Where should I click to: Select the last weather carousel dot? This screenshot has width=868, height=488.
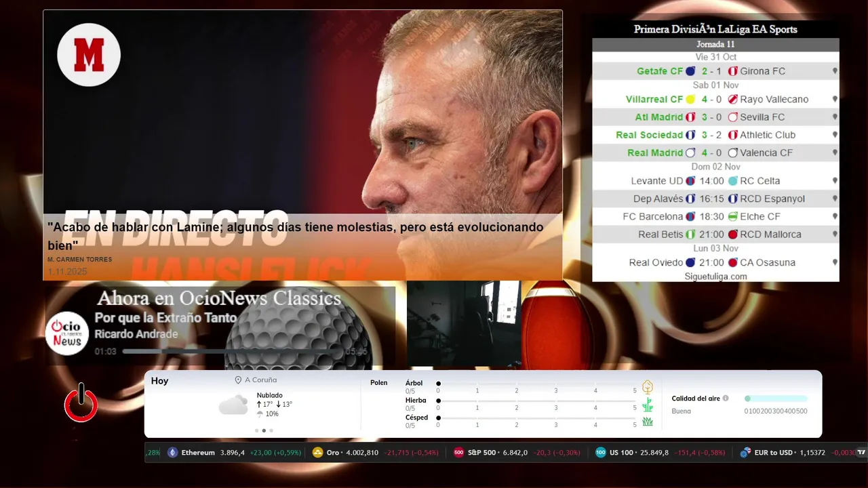pyautogui.click(x=271, y=430)
